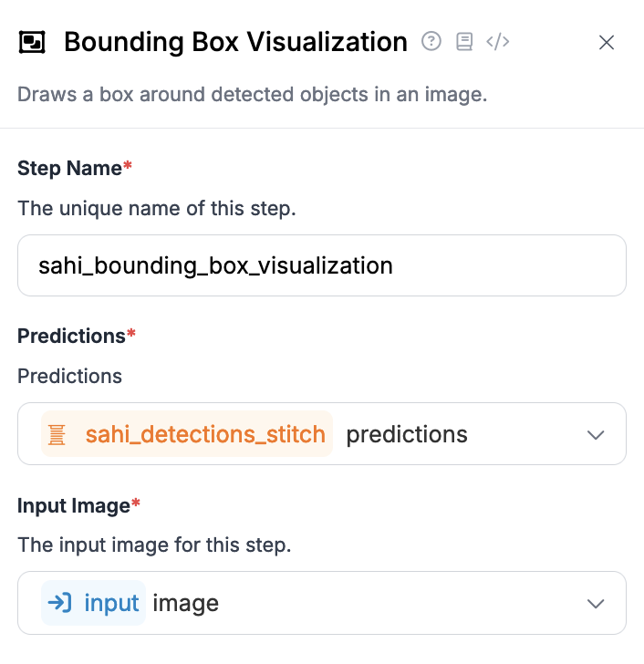Open help via the question mark icon
Image resolution: width=644 pixels, height=664 pixels.
pos(431,42)
